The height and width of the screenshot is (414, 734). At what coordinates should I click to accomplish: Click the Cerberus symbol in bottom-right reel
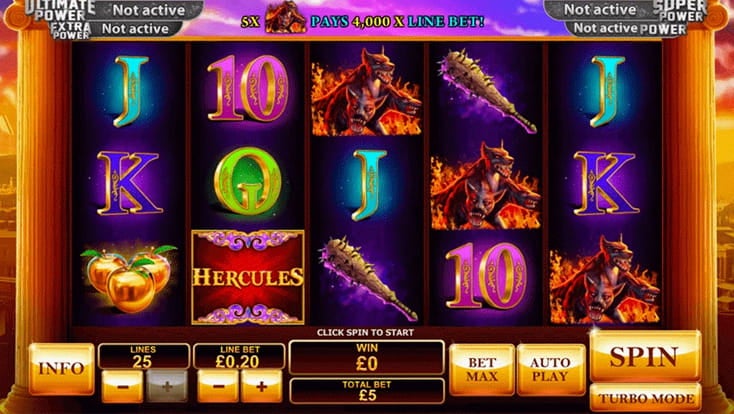pyautogui.click(x=604, y=280)
